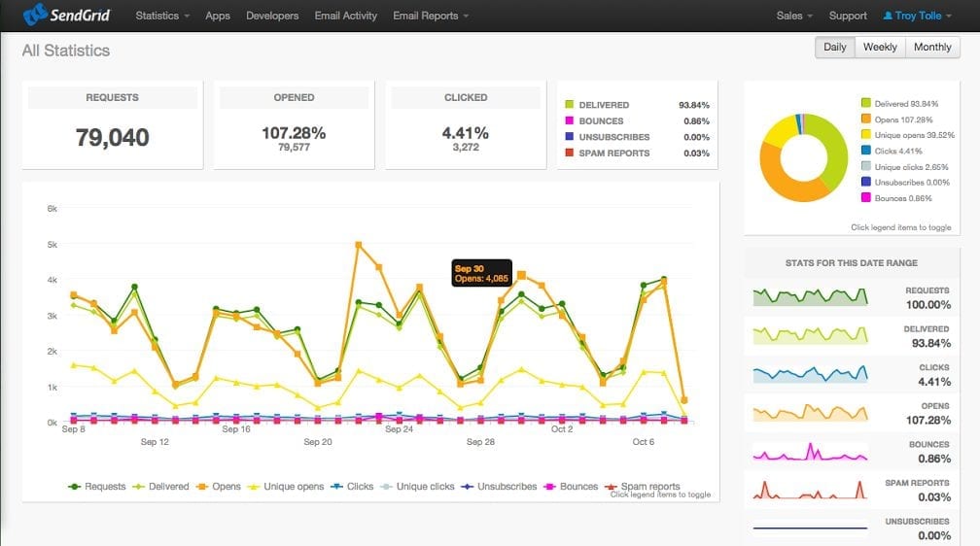Go to Developers section

point(272,16)
